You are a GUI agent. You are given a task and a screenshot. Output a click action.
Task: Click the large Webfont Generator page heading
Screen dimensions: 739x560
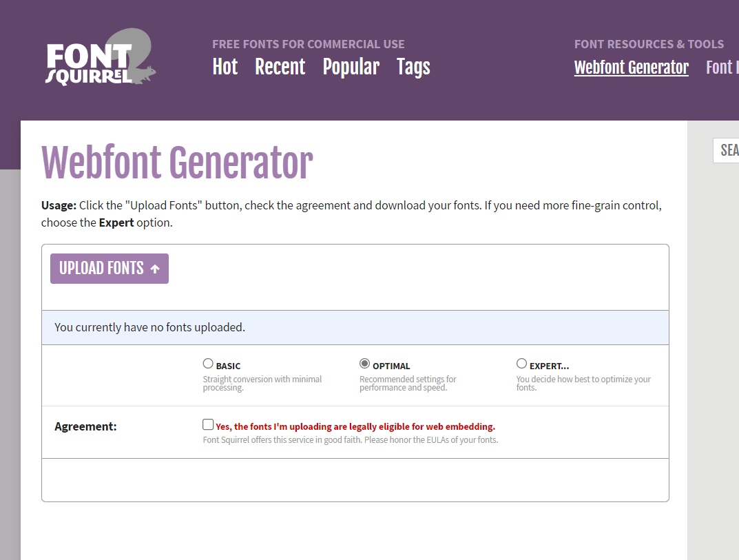[x=177, y=164]
